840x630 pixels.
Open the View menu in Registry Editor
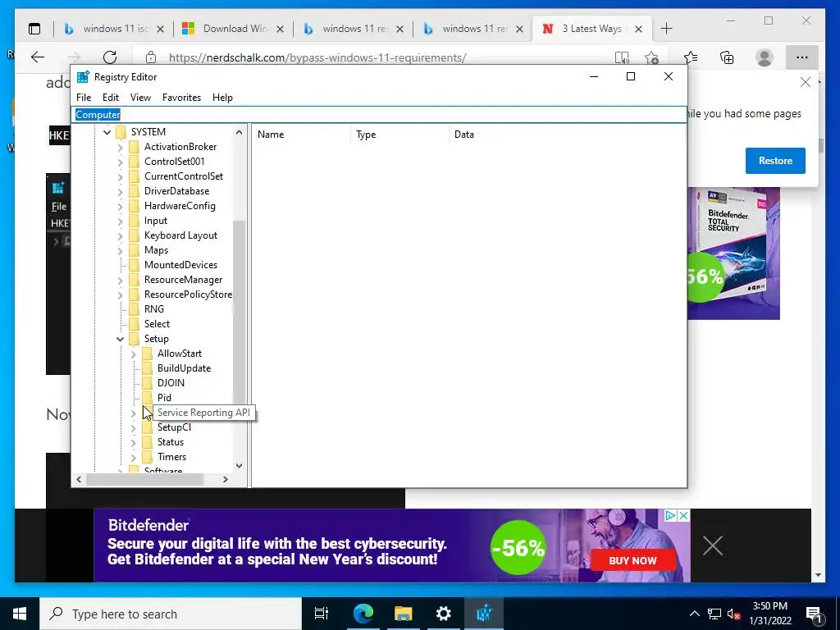coord(140,98)
